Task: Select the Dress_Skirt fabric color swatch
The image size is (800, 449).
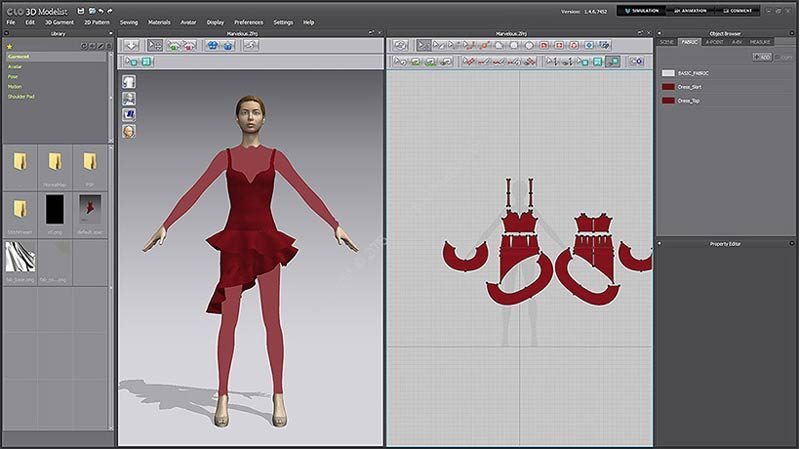Action: coord(668,87)
